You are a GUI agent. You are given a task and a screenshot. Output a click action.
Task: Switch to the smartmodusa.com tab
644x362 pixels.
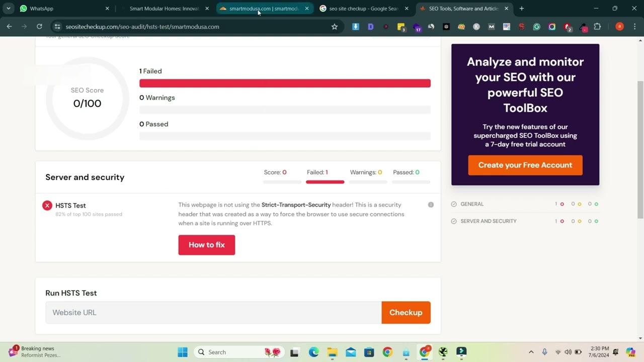(265, 9)
